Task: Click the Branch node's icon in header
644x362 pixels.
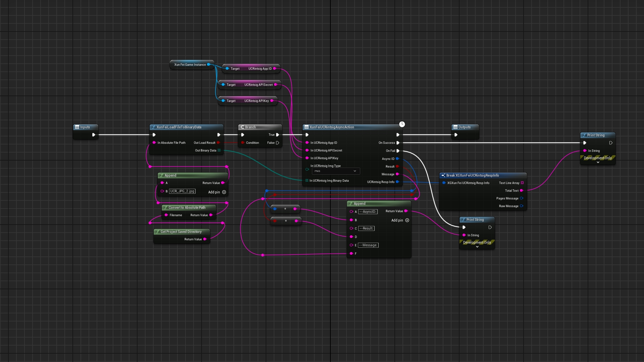Action: [242, 127]
